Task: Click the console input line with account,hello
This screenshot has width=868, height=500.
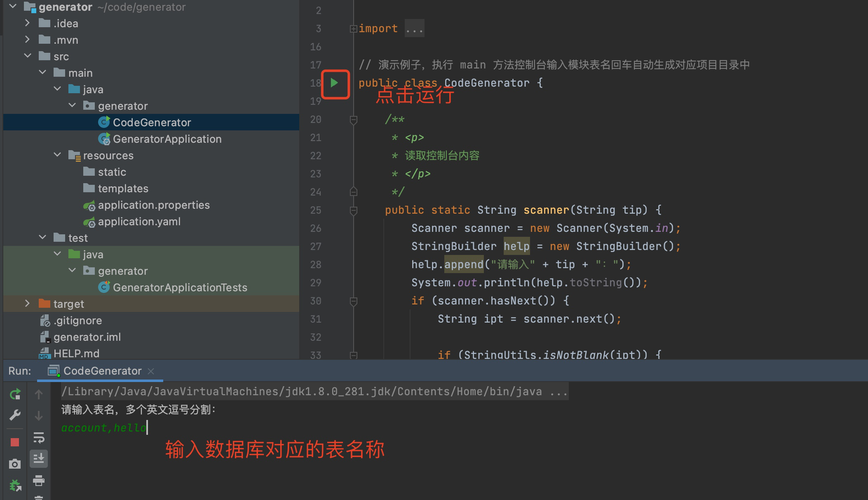Action: click(x=104, y=428)
